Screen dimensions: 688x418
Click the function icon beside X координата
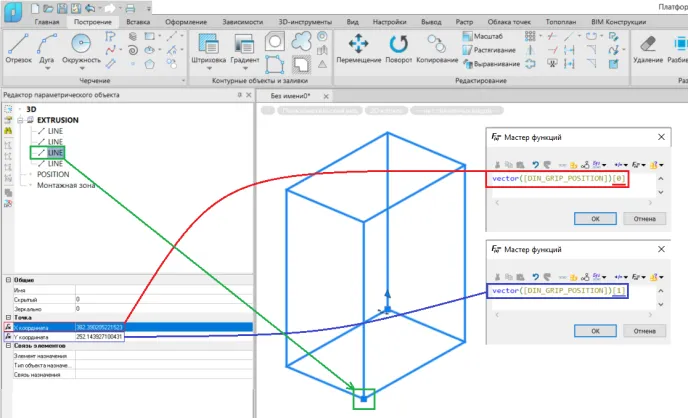point(9,327)
